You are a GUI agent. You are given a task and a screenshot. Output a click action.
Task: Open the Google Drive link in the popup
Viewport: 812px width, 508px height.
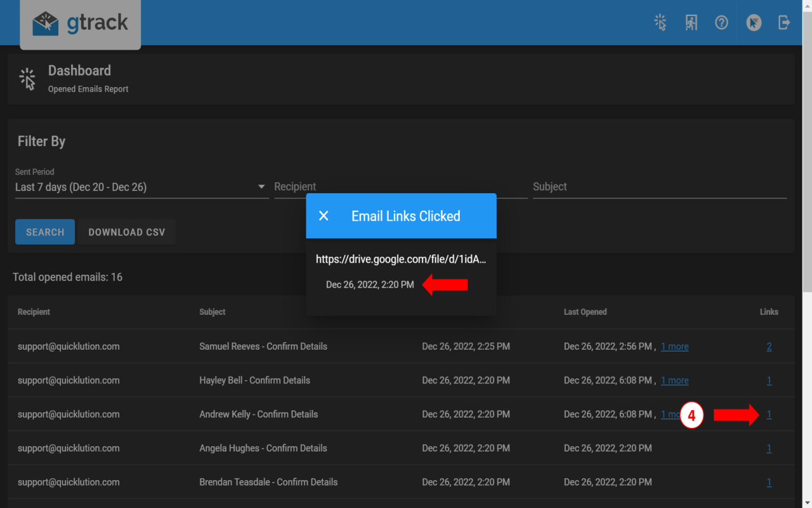(400, 259)
